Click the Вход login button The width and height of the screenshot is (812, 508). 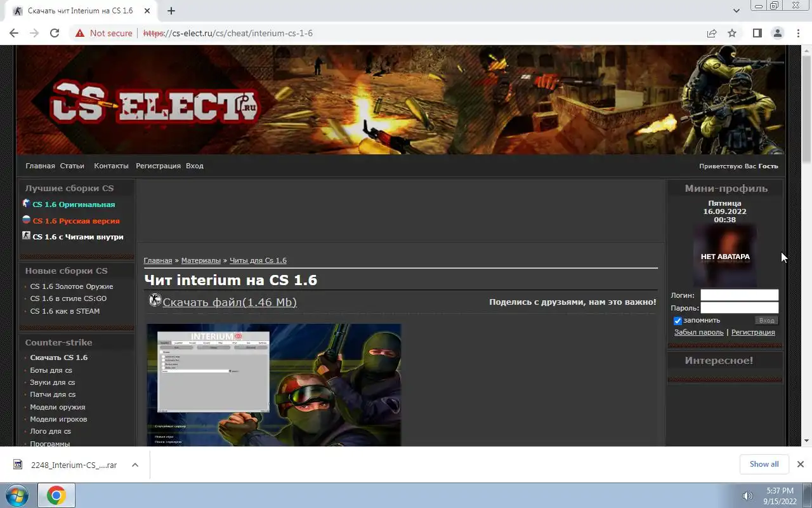(766, 321)
